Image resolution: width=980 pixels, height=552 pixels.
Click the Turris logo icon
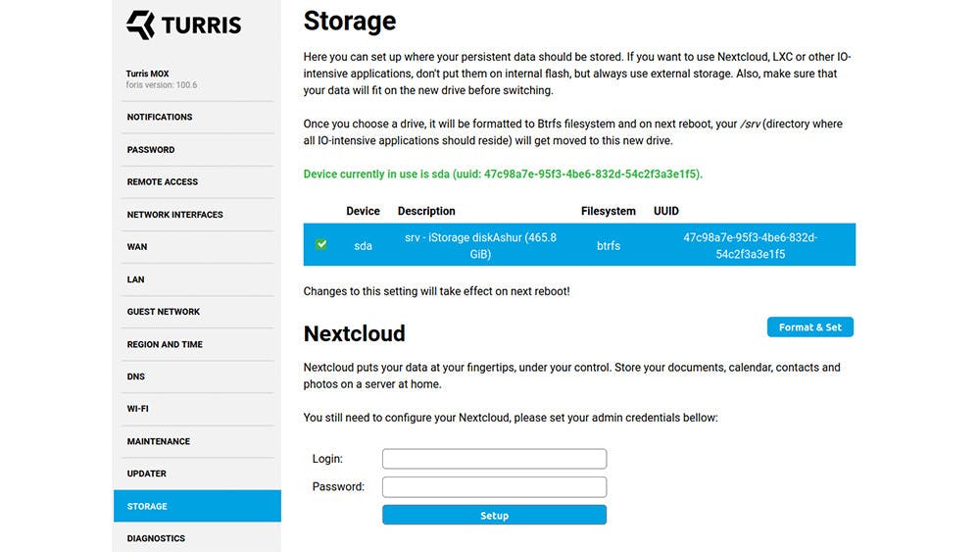tap(140, 25)
